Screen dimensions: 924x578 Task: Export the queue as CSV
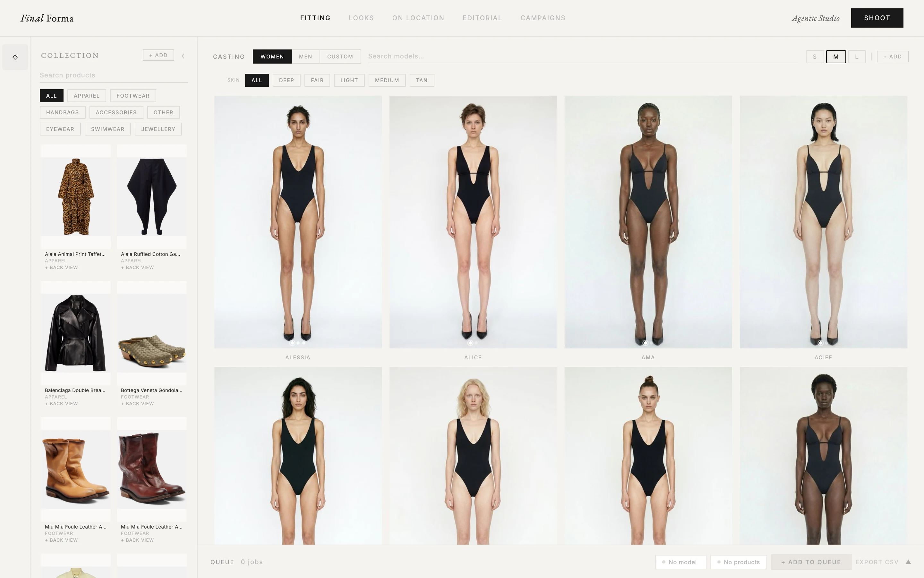pyautogui.click(x=877, y=562)
